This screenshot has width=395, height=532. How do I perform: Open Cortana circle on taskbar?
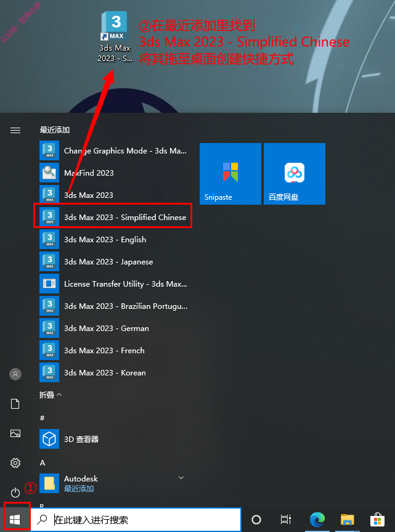pyautogui.click(x=256, y=520)
